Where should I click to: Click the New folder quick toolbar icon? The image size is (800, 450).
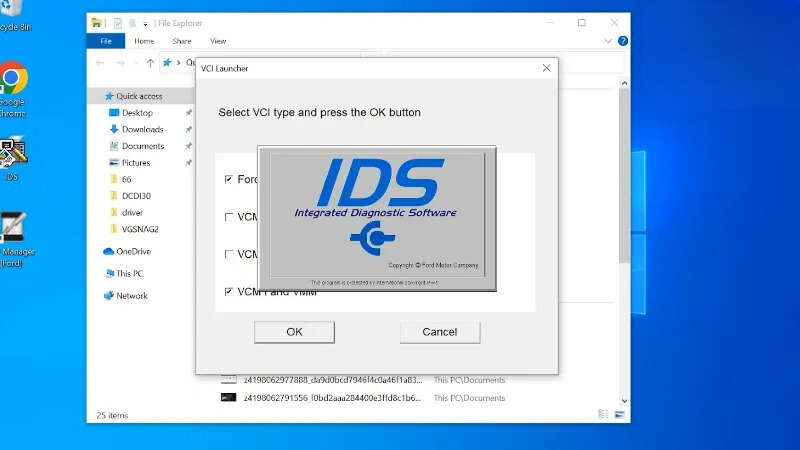pyautogui.click(x=132, y=23)
